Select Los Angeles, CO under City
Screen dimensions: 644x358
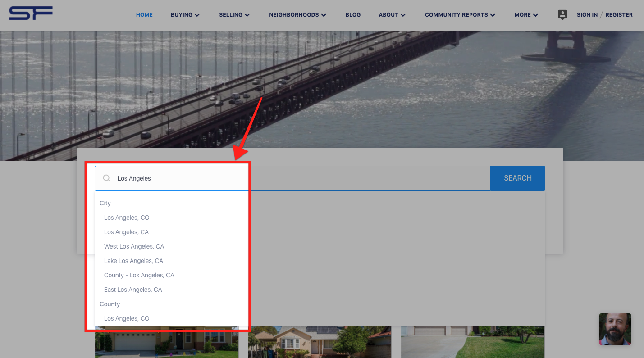pos(127,218)
